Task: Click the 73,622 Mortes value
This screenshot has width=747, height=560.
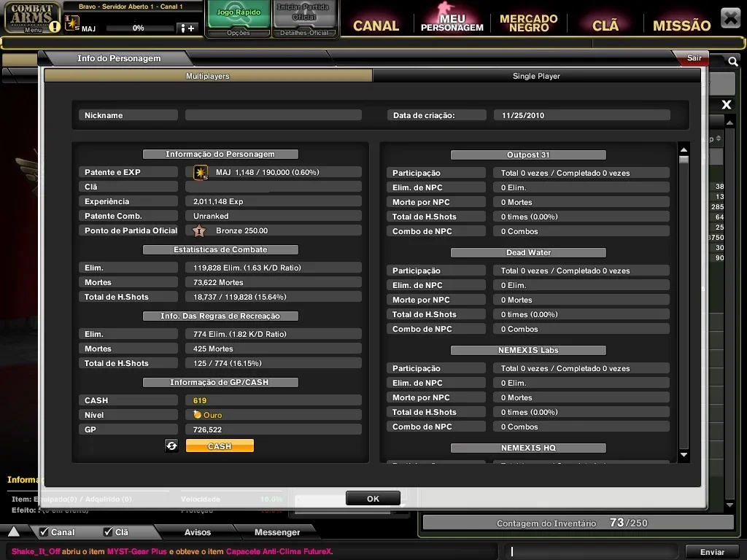Action: click(x=218, y=282)
